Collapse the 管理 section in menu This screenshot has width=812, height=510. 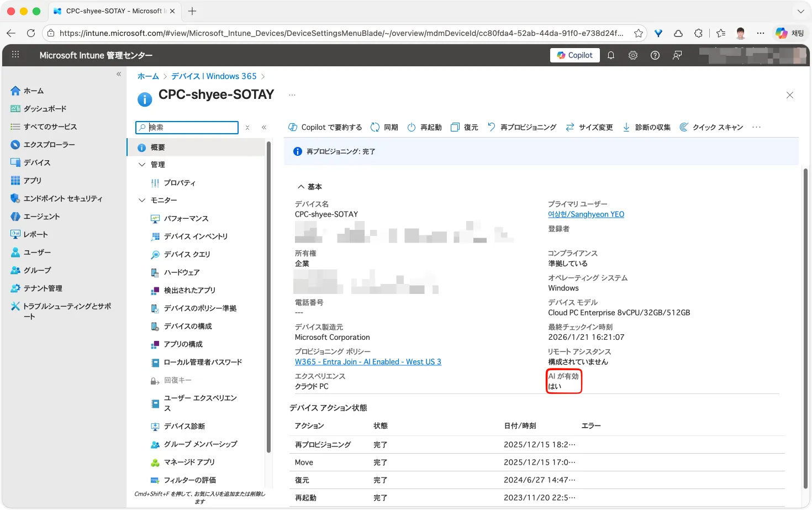point(142,165)
